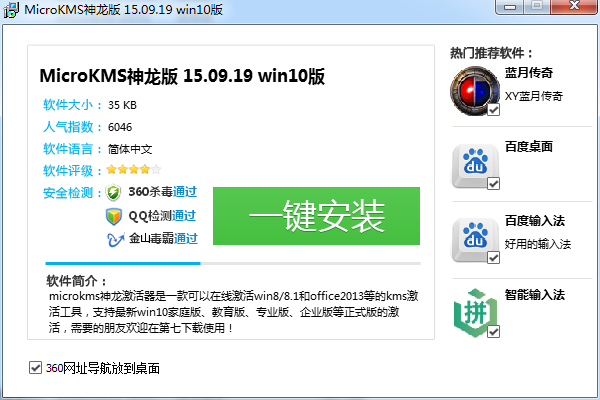This screenshot has height=400, width=600.
Task: Uncheck the 智能输入法 software checkbox
Action: pyautogui.click(x=494, y=331)
